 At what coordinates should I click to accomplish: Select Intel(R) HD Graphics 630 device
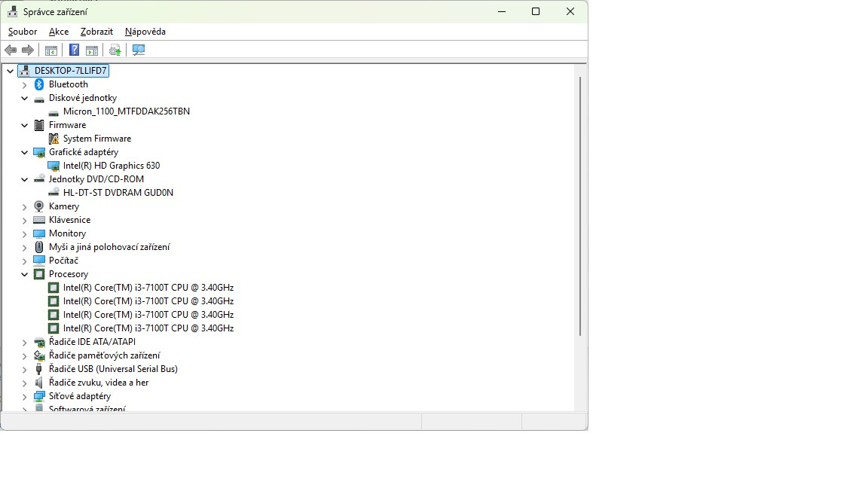click(x=112, y=166)
